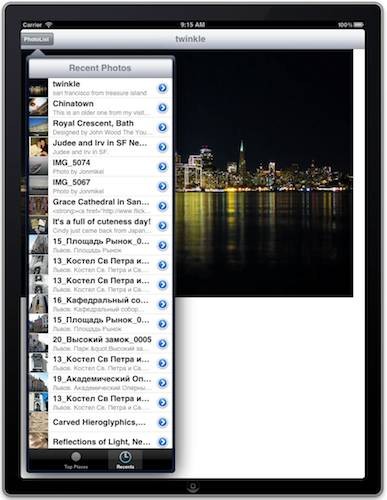Select the Judee and Irv in SF row
Viewport: 387px width, 500px height.
(x=100, y=147)
